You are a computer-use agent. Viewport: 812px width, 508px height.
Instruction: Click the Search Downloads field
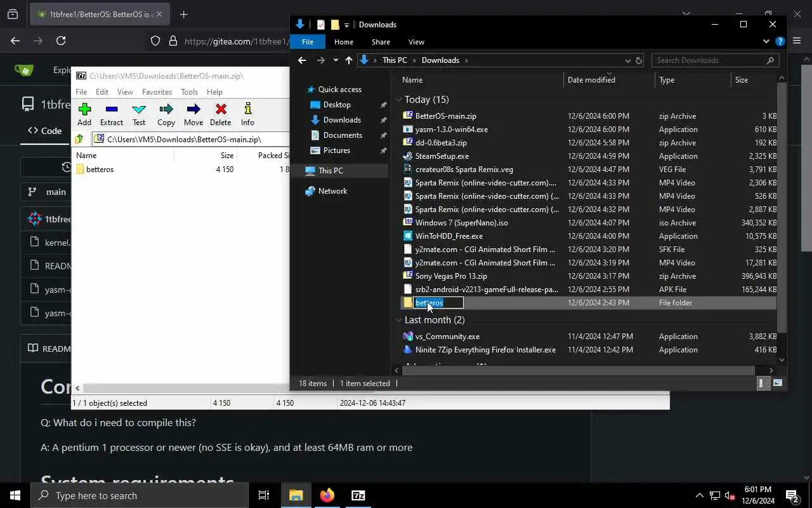(x=715, y=60)
